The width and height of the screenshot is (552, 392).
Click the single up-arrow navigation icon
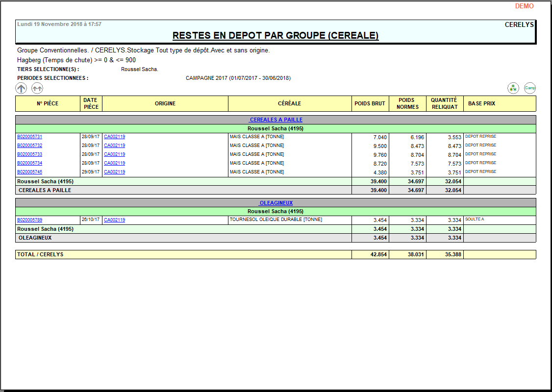[x=21, y=88]
